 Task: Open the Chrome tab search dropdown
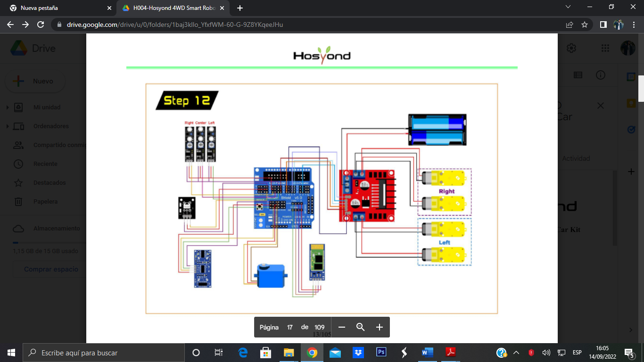click(x=568, y=7)
